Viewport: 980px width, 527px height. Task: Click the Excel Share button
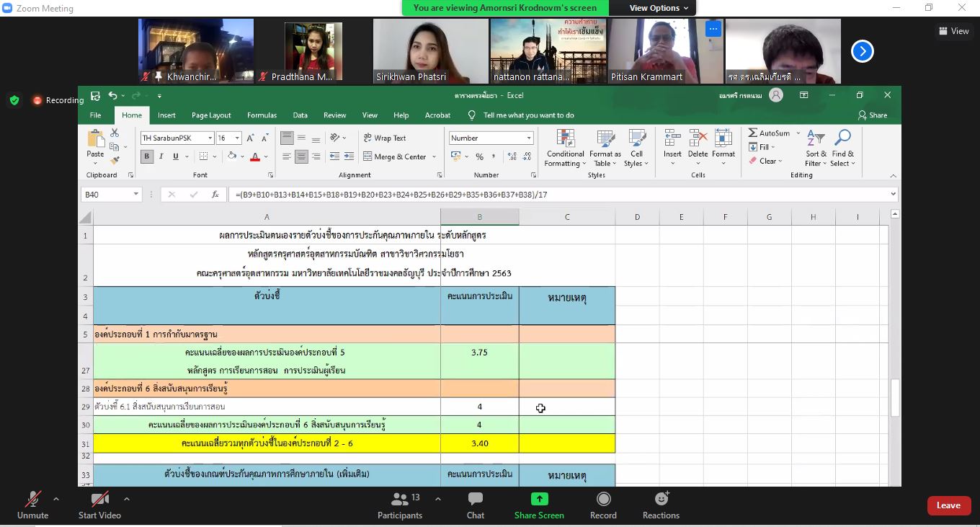click(x=873, y=115)
